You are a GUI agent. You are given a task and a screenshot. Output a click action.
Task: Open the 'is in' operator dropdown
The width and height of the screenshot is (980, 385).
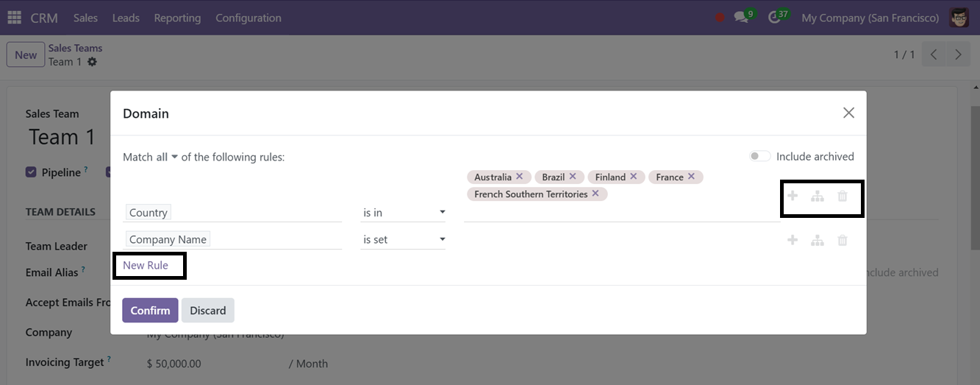403,213
